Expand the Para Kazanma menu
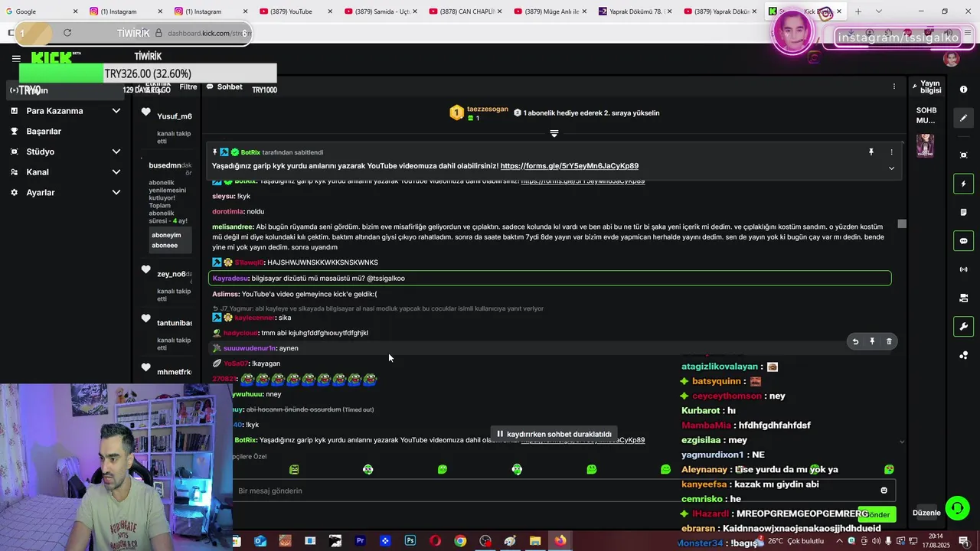The image size is (980, 551). pos(116,111)
